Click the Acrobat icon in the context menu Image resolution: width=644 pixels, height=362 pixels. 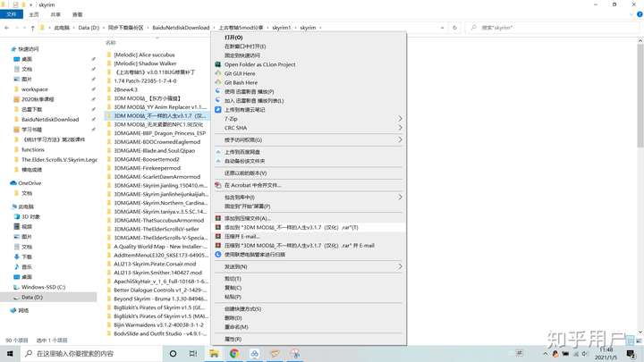click(x=218, y=185)
